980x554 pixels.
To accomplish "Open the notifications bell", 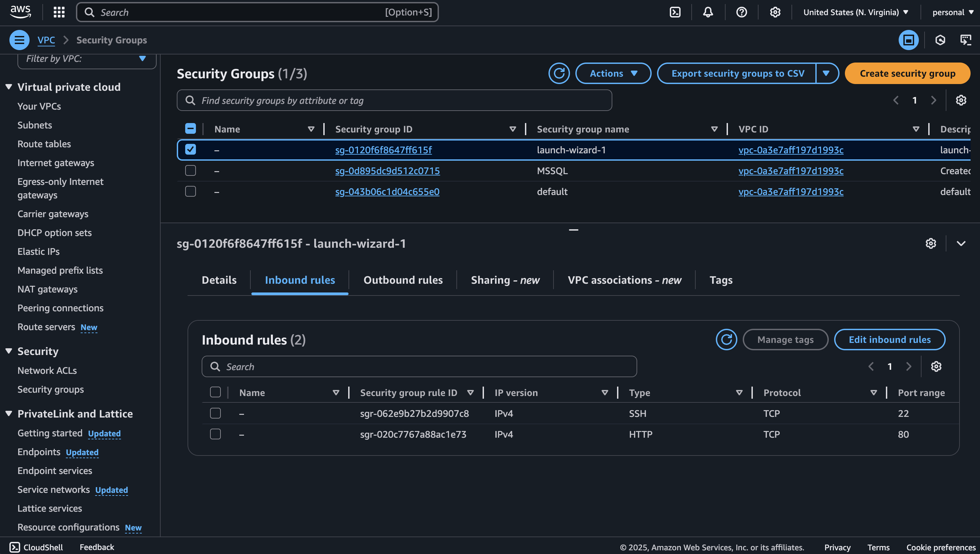I will point(708,12).
